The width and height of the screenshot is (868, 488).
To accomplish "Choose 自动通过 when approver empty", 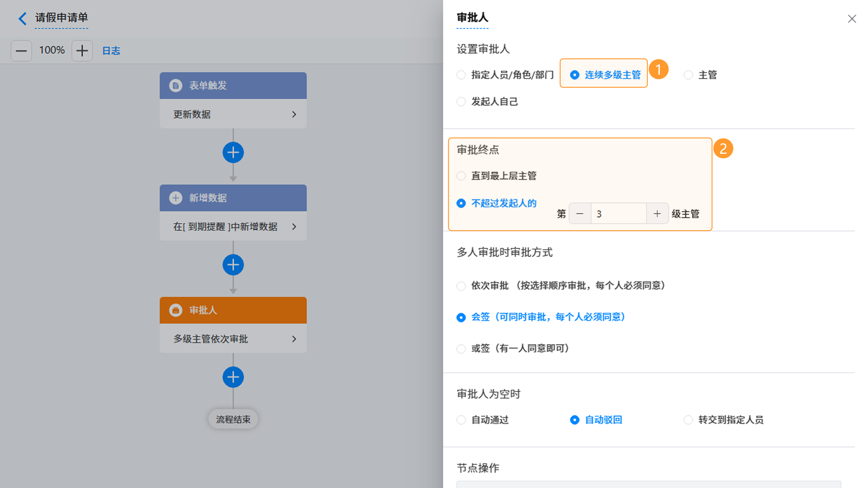I will 483,420.
